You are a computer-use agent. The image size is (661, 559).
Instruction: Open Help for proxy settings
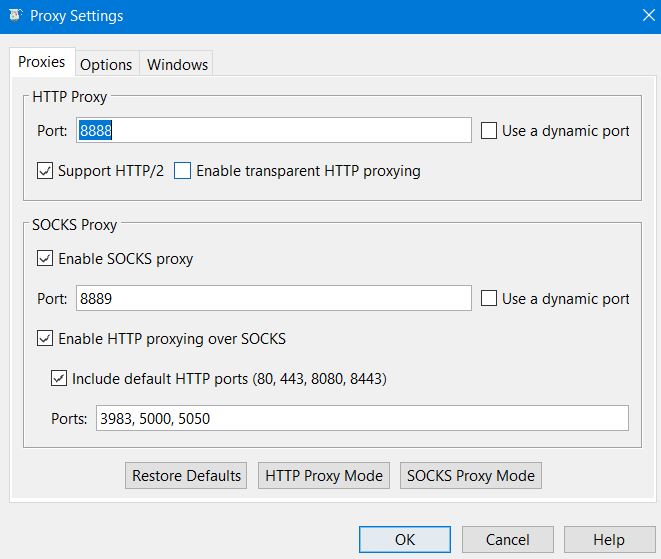[x=608, y=540]
